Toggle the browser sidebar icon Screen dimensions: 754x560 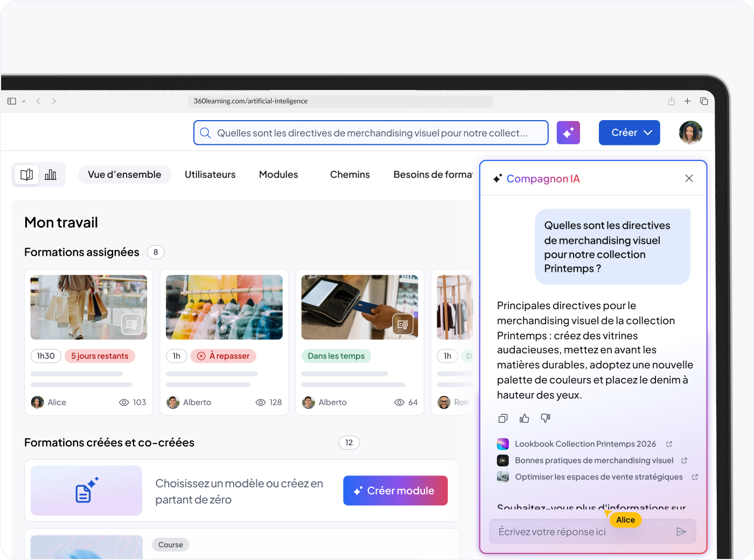pos(12,101)
